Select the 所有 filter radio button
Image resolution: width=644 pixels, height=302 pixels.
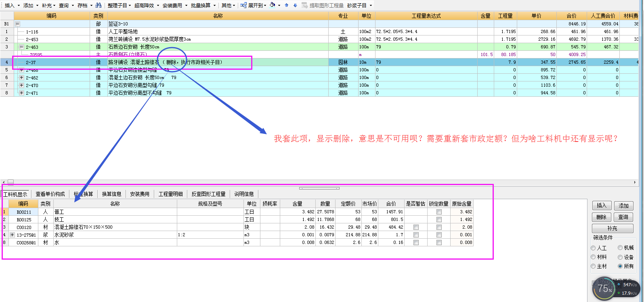[x=620, y=266]
